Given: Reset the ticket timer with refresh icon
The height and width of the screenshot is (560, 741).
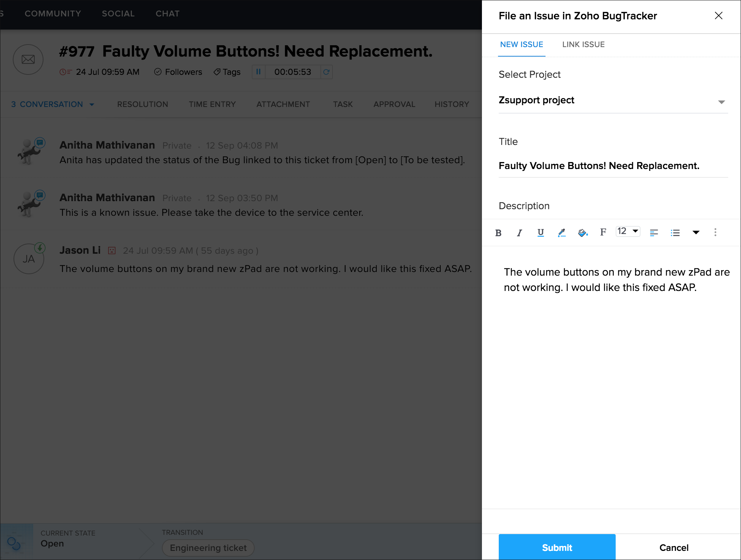Looking at the screenshot, I should tap(326, 72).
